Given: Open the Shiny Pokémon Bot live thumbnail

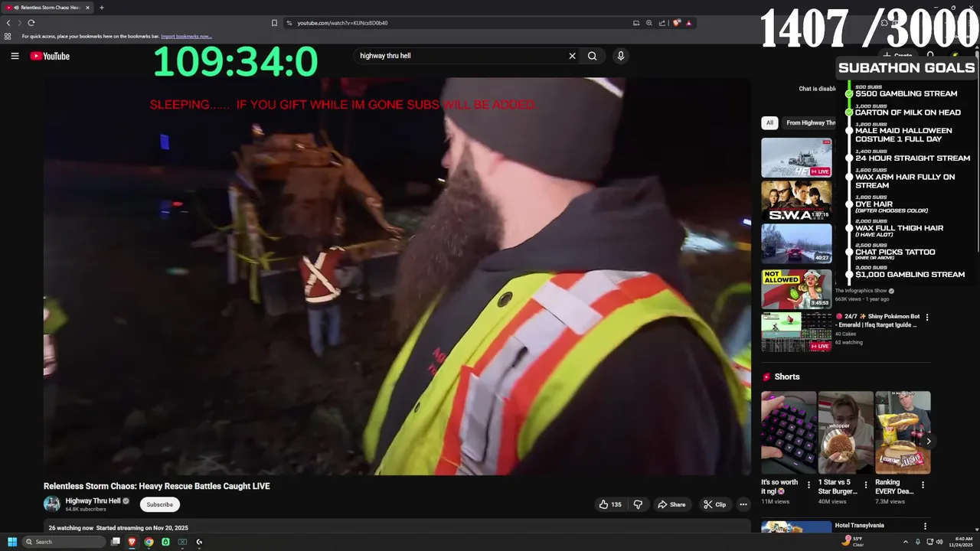Looking at the screenshot, I should click(x=796, y=332).
